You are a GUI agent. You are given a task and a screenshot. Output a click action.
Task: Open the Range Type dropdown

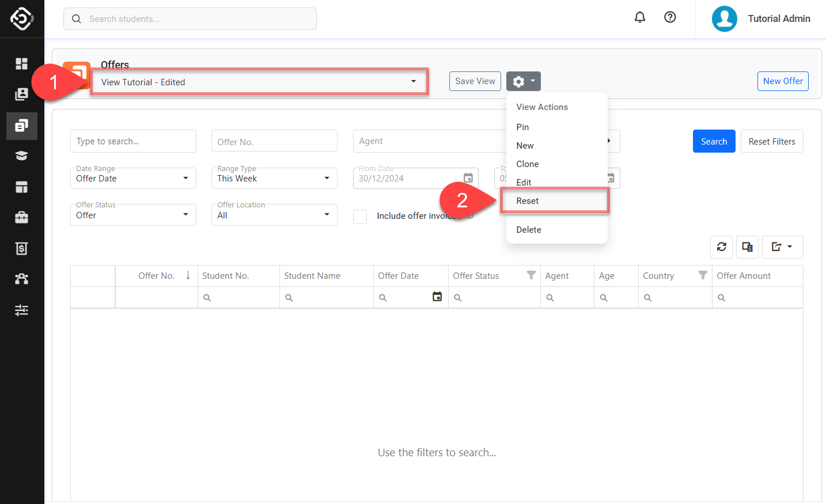point(274,179)
